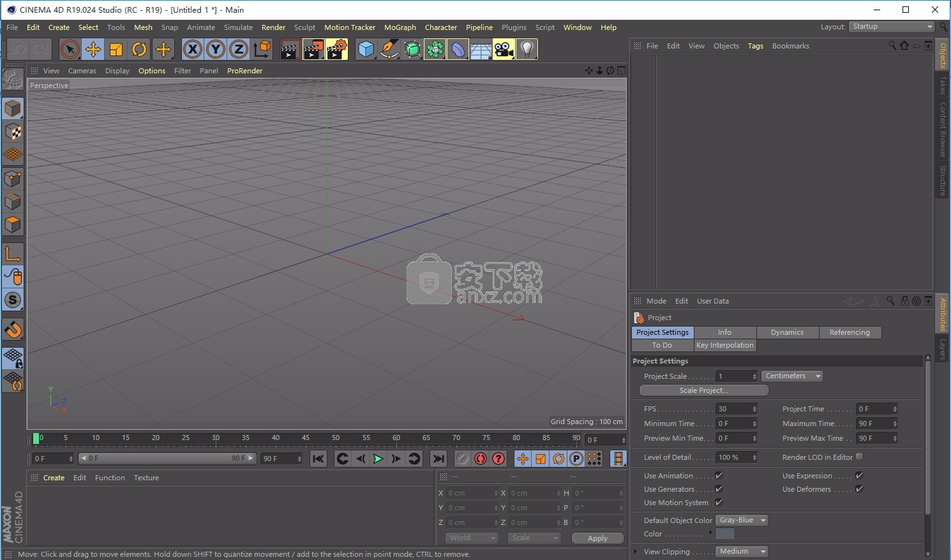
Task: Open the Referencing tab
Action: click(x=850, y=332)
